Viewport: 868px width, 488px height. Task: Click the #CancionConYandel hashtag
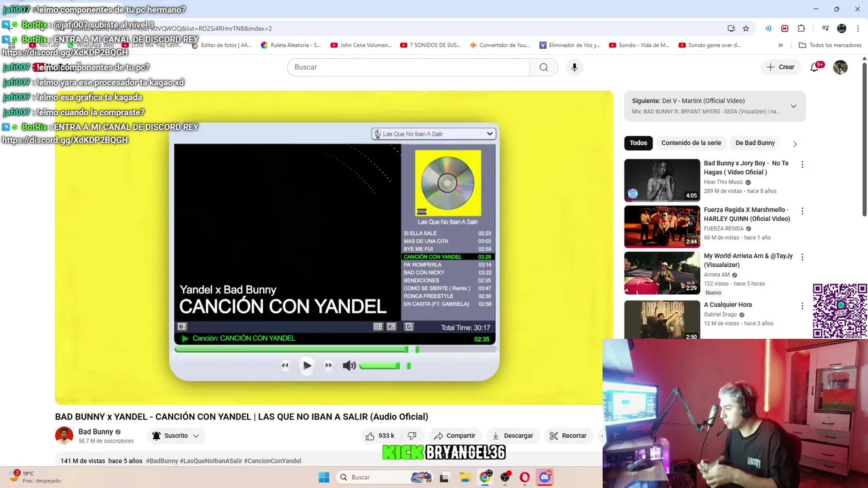click(x=273, y=461)
